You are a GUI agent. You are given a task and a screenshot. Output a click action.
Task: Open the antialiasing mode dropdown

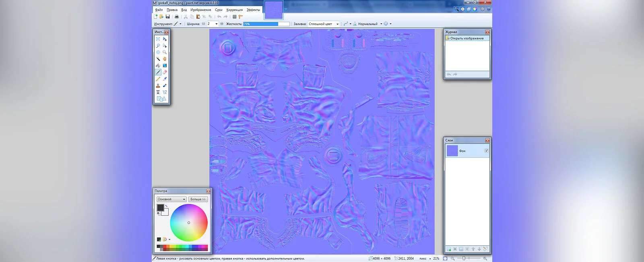347,24
